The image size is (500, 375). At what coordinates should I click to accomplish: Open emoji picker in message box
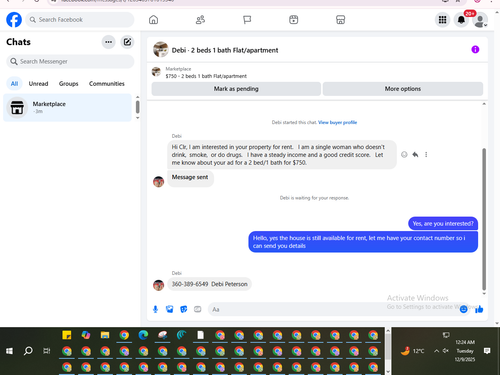tap(463, 309)
